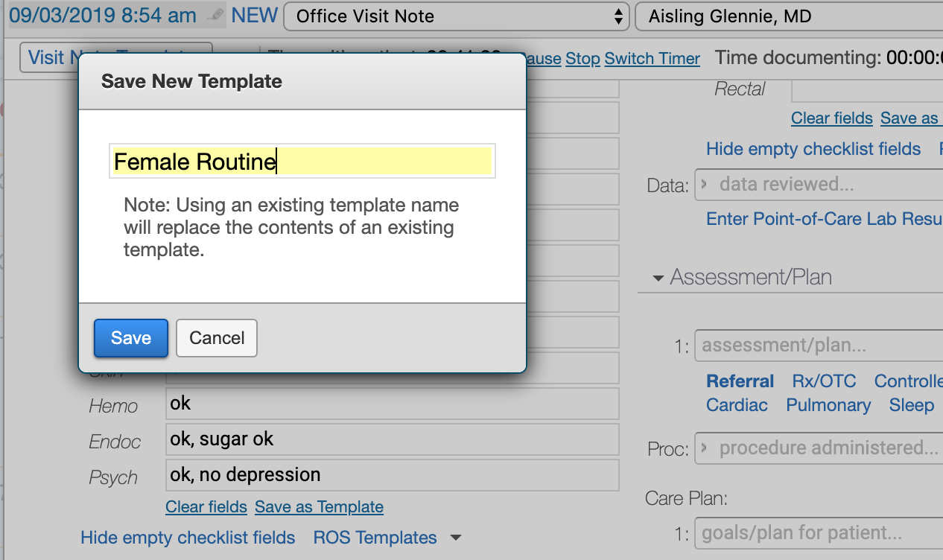
Task: Select the Rx/OTC quick-link
Action: 823,381
